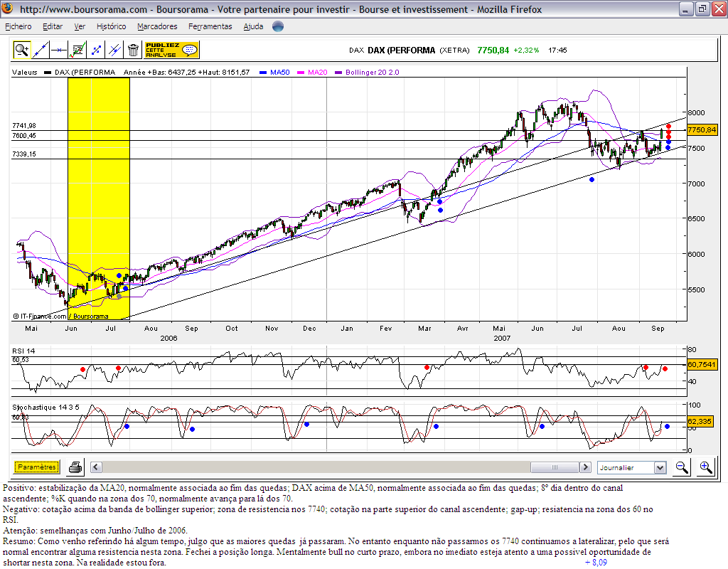Zoom in the chart with plus magnifier
The height and width of the screenshot is (569, 728).
pyautogui.click(x=706, y=467)
